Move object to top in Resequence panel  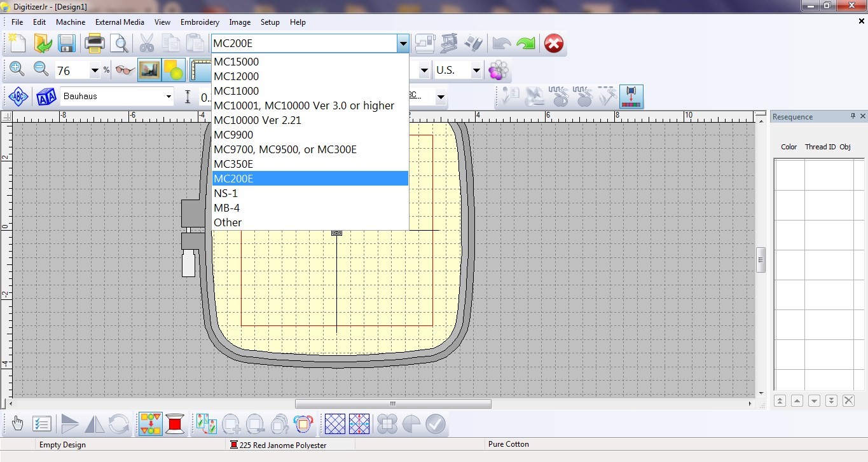pyautogui.click(x=780, y=400)
